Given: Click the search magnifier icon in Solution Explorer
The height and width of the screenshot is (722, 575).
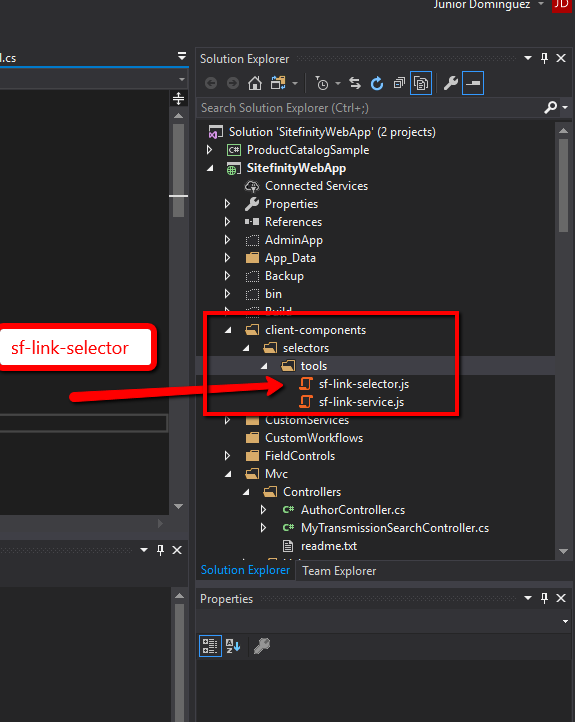Looking at the screenshot, I should [x=550, y=108].
